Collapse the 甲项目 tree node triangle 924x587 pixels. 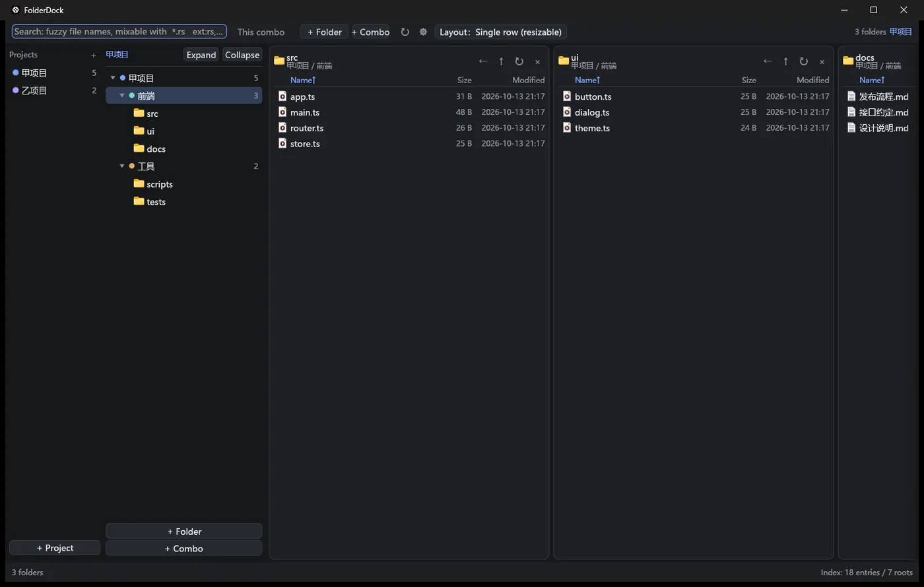(113, 78)
